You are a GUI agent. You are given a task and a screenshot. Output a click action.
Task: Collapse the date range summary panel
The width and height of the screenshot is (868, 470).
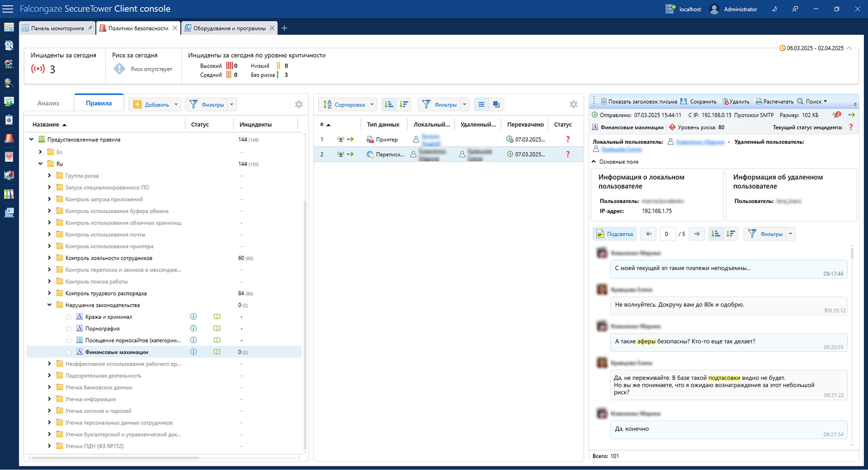point(849,48)
